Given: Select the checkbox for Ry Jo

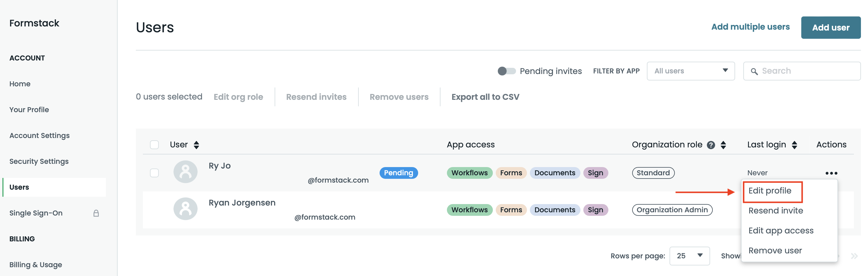Looking at the screenshot, I should click(154, 173).
